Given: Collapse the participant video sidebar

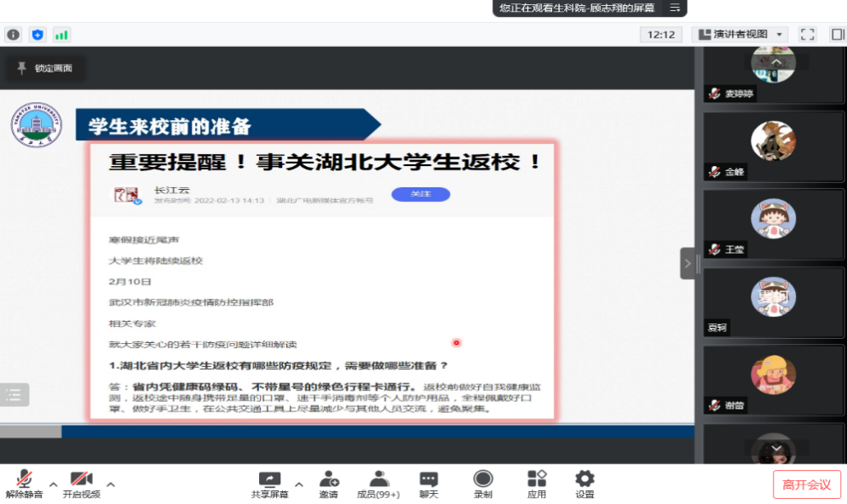Looking at the screenshot, I should pos(688,263).
